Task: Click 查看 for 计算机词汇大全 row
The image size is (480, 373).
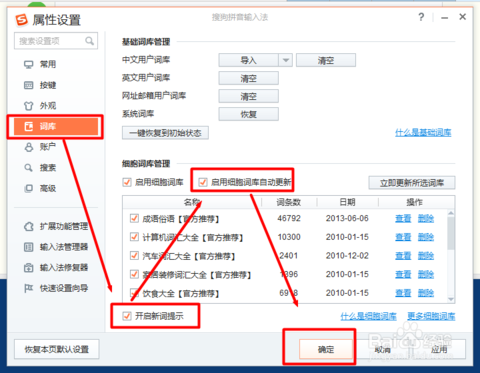Action: tap(403, 237)
